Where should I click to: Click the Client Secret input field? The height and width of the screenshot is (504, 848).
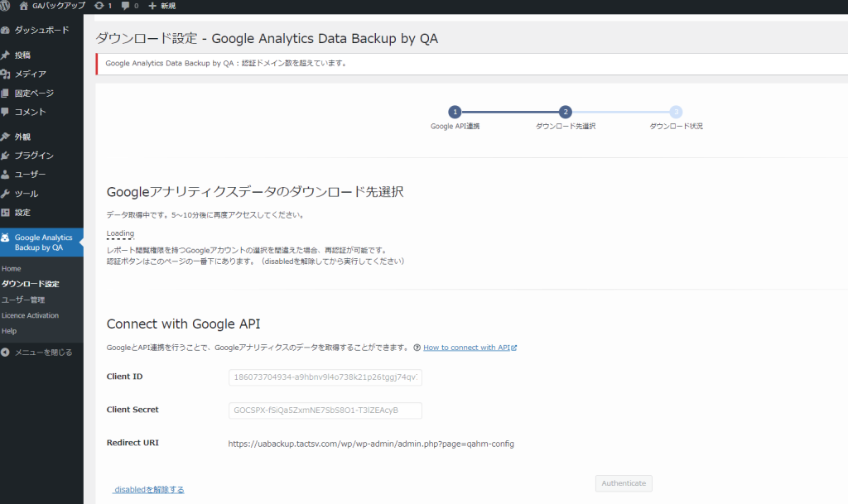click(325, 410)
